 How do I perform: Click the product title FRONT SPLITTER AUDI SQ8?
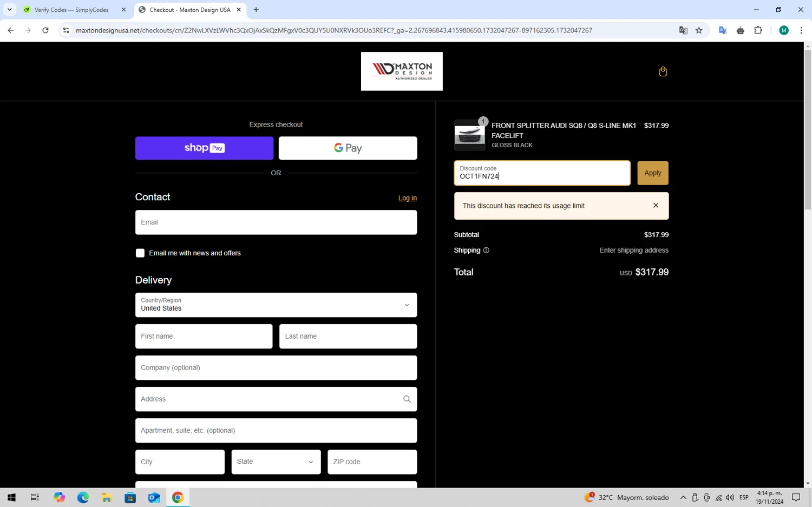click(564, 130)
